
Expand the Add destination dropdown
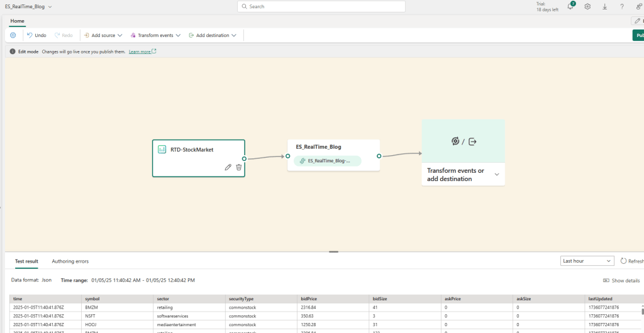pos(213,35)
